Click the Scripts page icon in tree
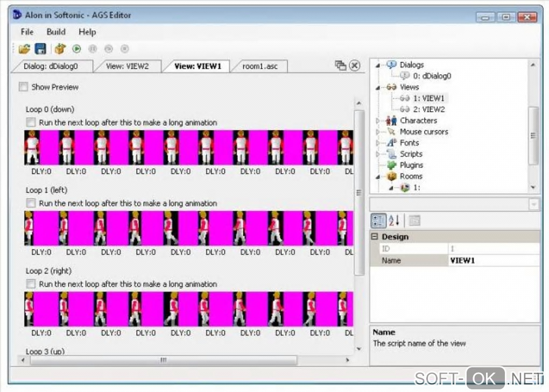The height and width of the screenshot is (392, 549). point(391,154)
